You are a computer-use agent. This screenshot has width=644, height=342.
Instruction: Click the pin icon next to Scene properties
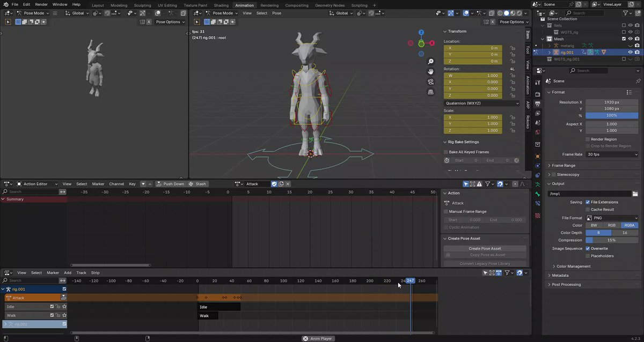click(638, 81)
